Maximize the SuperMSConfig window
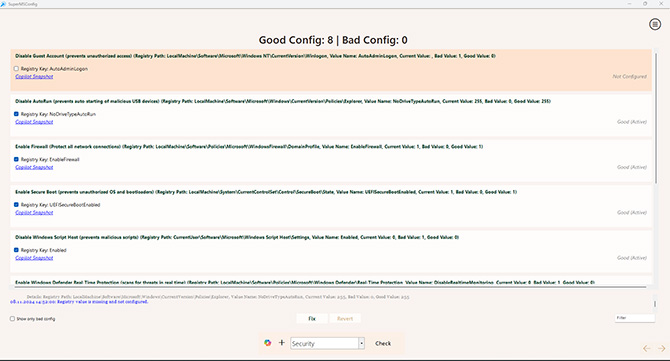The image size is (670, 361). pos(645,3)
